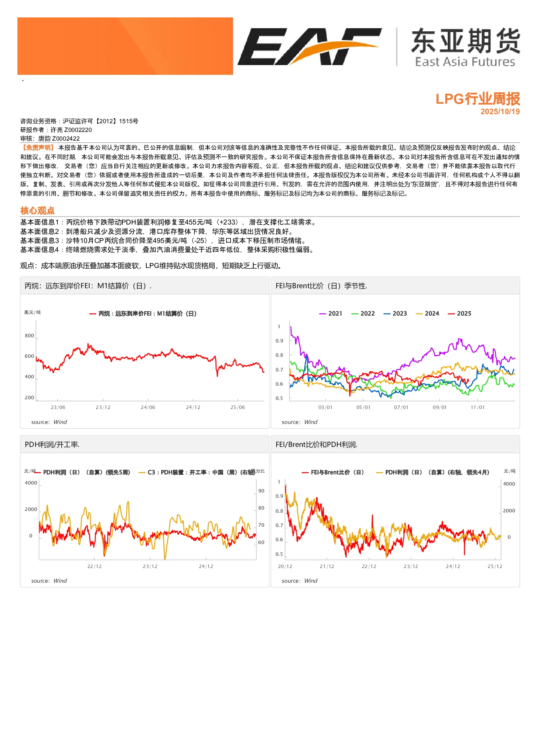The height and width of the screenshot is (756, 540).
Task: Click the PDH利润 (领先5周) legend entry
Action: tap(82, 472)
